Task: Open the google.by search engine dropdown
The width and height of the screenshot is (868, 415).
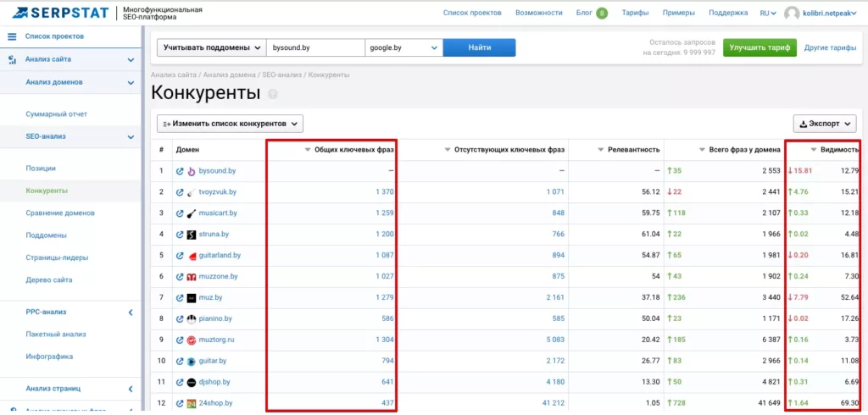Action: point(403,47)
